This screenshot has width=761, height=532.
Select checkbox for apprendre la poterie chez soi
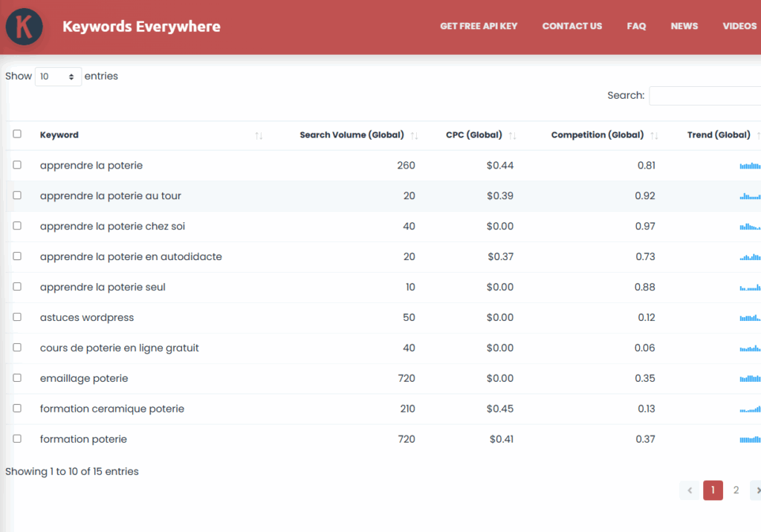[x=17, y=226]
